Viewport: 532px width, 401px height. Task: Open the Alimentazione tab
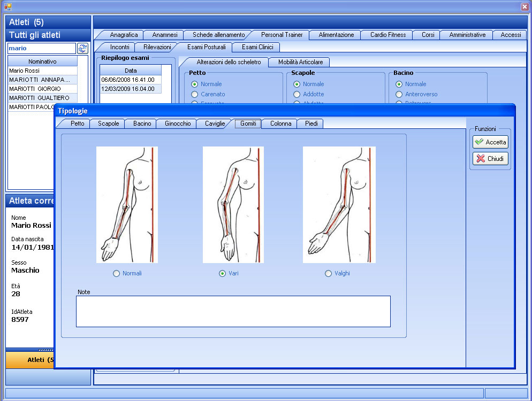[x=336, y=35]
